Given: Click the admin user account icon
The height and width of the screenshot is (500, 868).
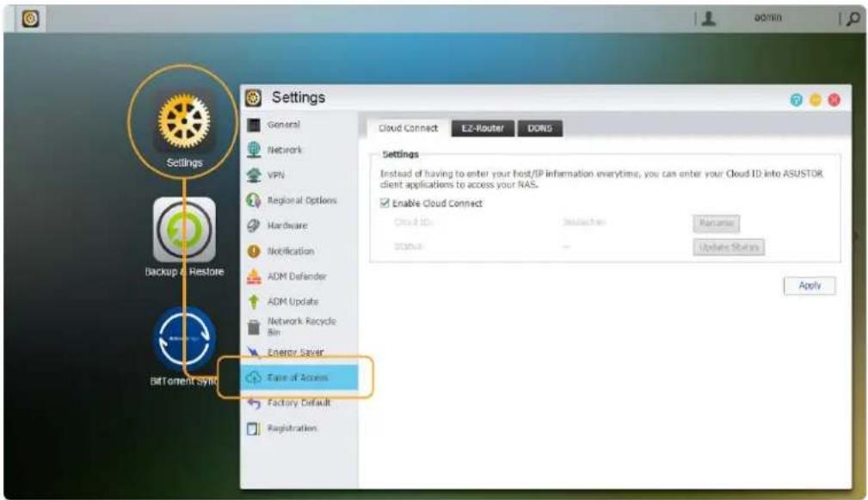Looking at the screenshot, I should (708, 18).
